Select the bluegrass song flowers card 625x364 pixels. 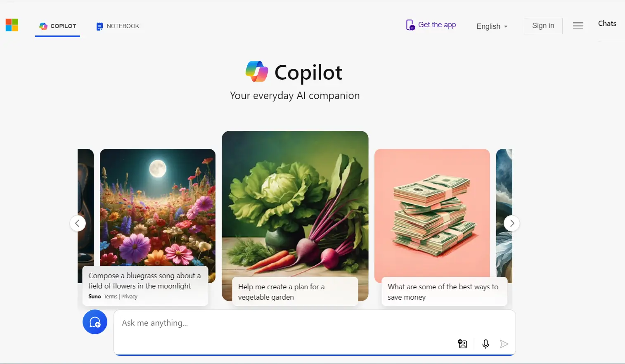158,227
